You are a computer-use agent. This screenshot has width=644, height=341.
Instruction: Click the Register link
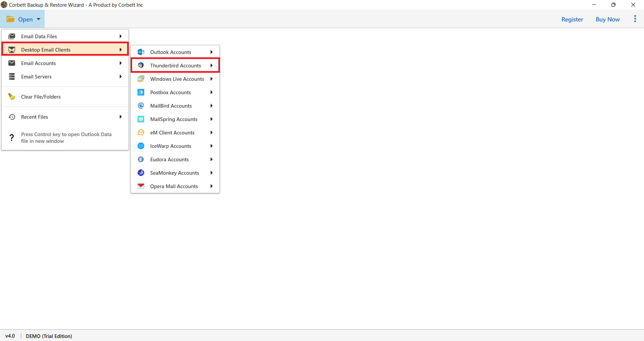click(572, 19)
